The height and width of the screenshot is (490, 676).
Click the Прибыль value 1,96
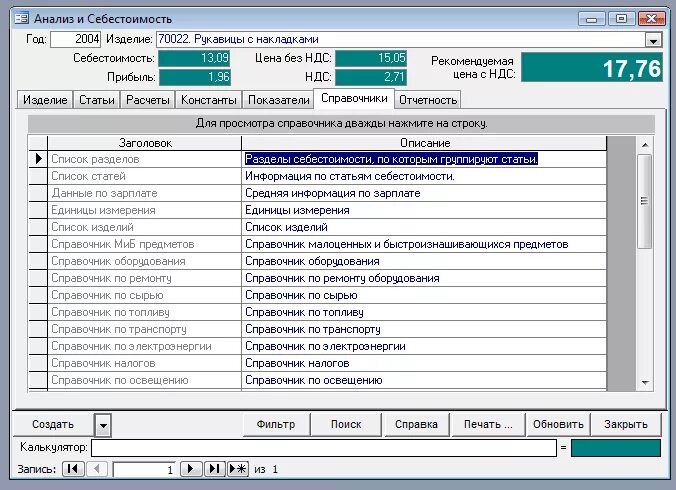pos(194,77)
